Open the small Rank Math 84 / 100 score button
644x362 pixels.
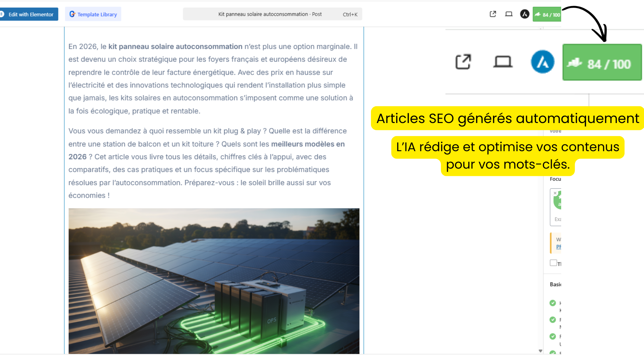point(547,14)
